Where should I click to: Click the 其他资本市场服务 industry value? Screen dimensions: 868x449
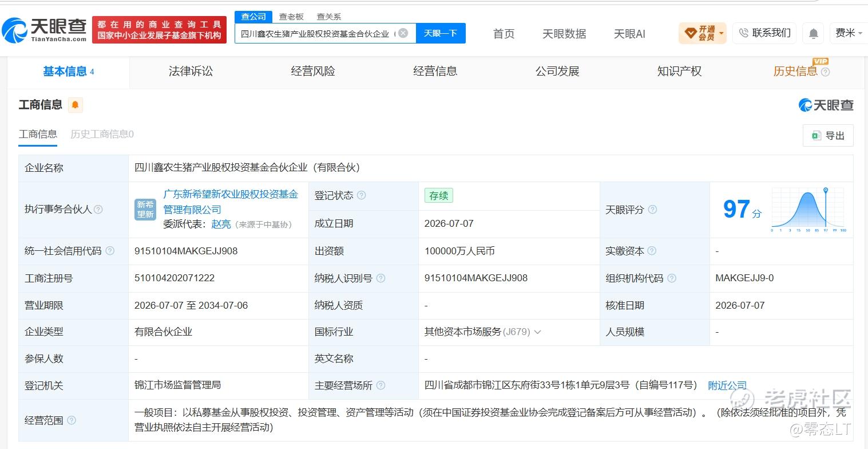click(463, 332)
